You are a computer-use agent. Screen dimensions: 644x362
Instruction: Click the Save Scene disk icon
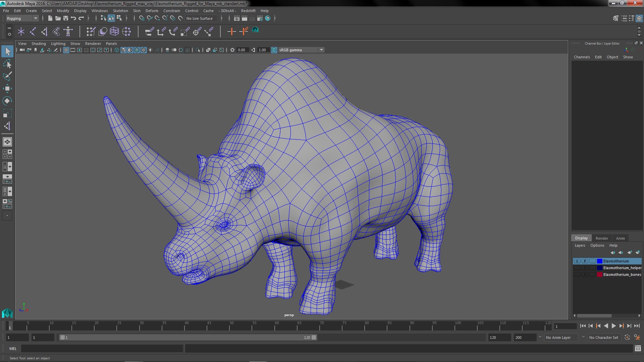(65, 18)
